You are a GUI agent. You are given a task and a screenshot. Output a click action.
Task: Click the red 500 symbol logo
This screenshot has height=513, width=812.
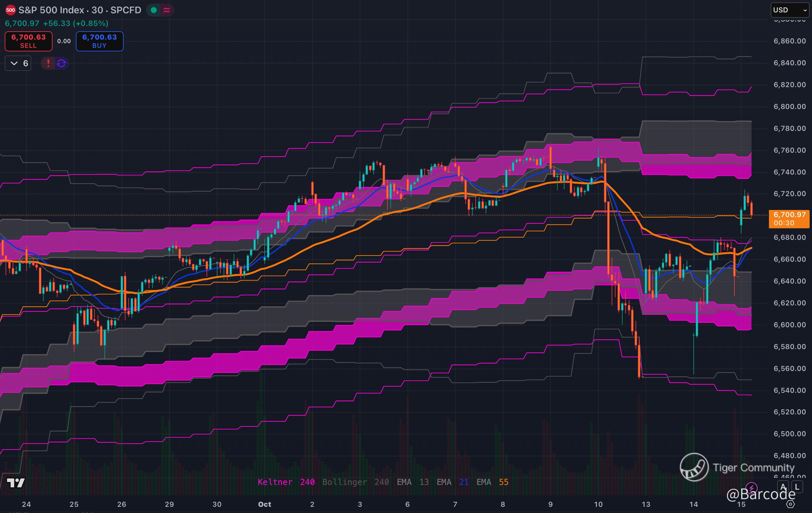[x=10, y=10]
